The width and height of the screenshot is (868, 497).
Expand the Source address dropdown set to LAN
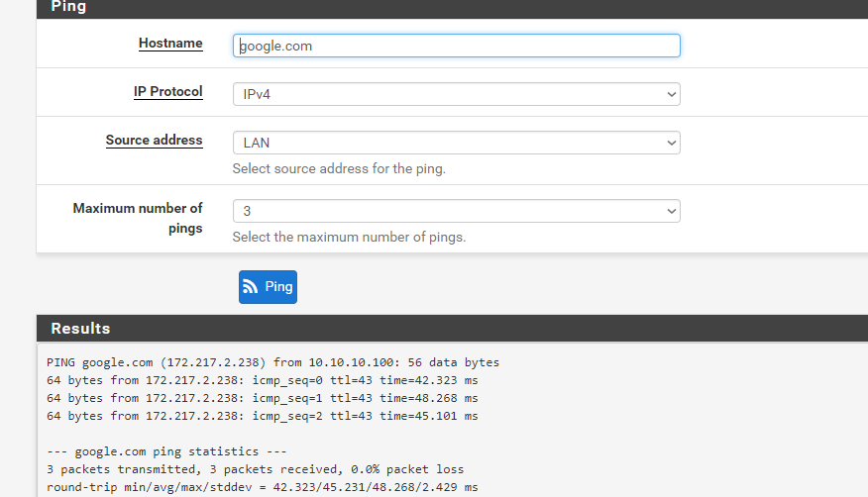pyautogui.click(x=456, y=143)
